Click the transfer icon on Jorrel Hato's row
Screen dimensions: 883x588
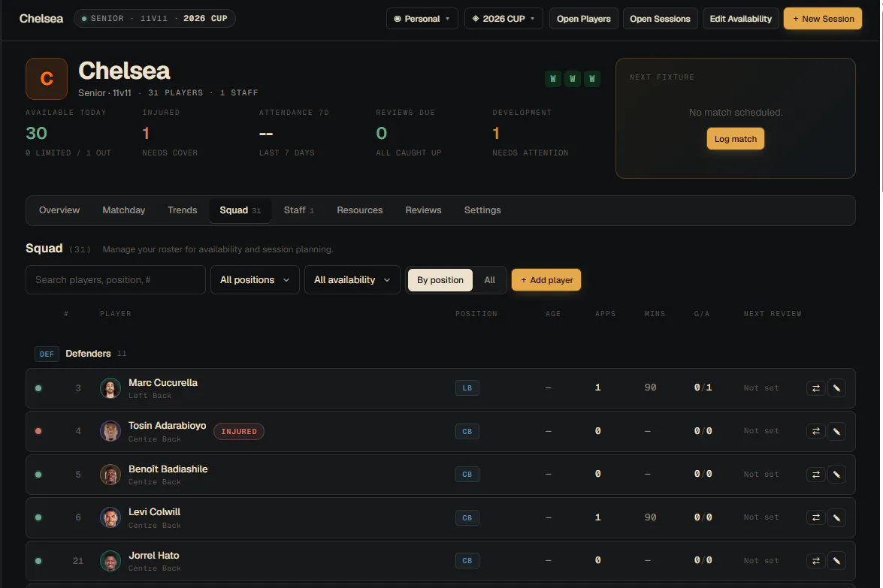tap(815, 561)
